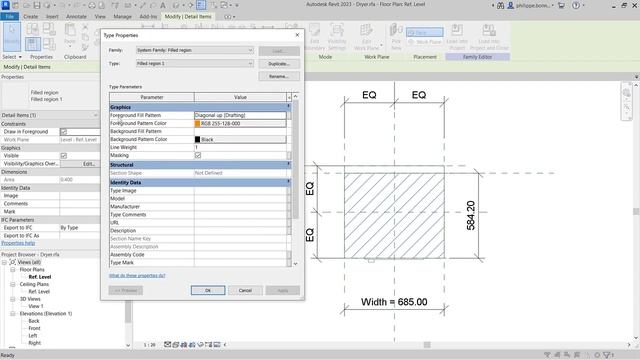Collapse the Graphics parameter group
Image resolution: width=640 pixels, height=360 pixels.
click(289, 107)
